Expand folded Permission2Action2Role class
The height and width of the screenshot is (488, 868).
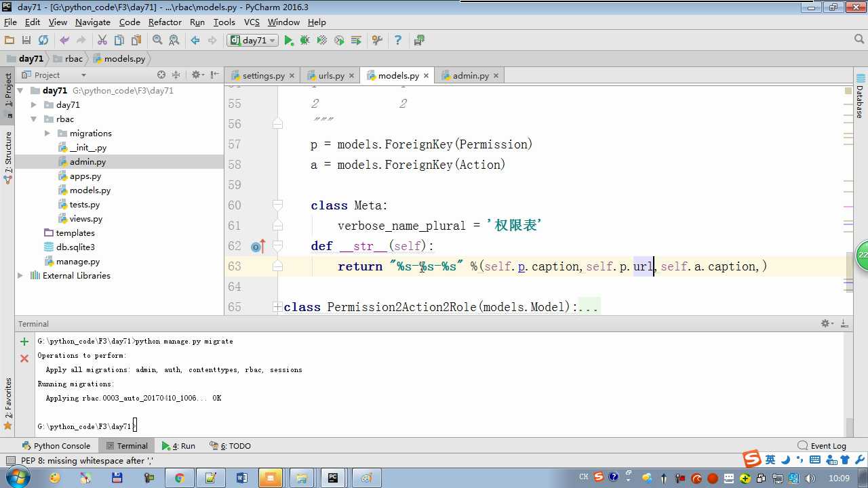(x=277, y=307)
